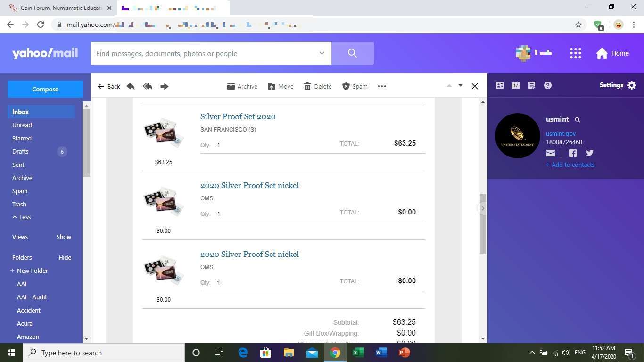The image size is (644, 362).
Task: Open the AAI - Audit folder
Action: click(32, 297)
